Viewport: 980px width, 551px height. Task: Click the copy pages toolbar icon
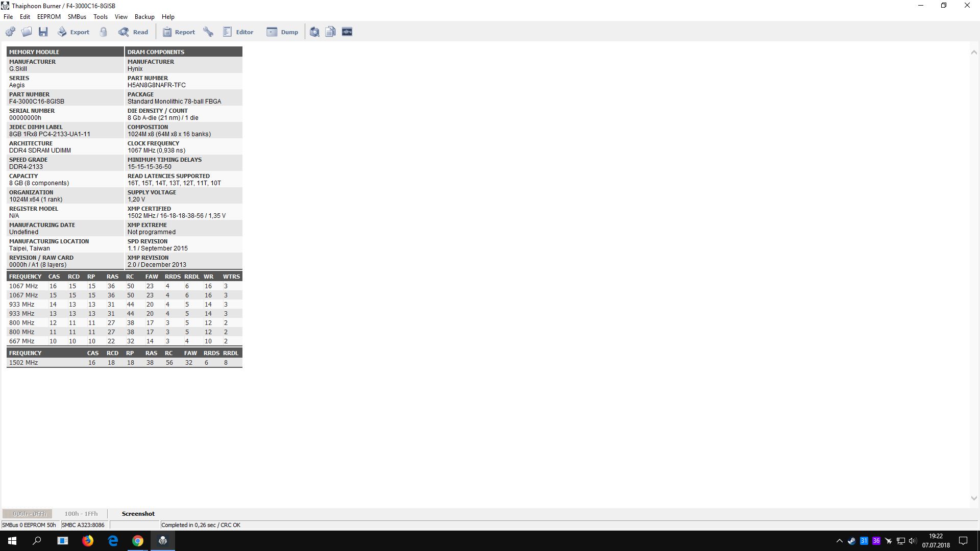331,32
